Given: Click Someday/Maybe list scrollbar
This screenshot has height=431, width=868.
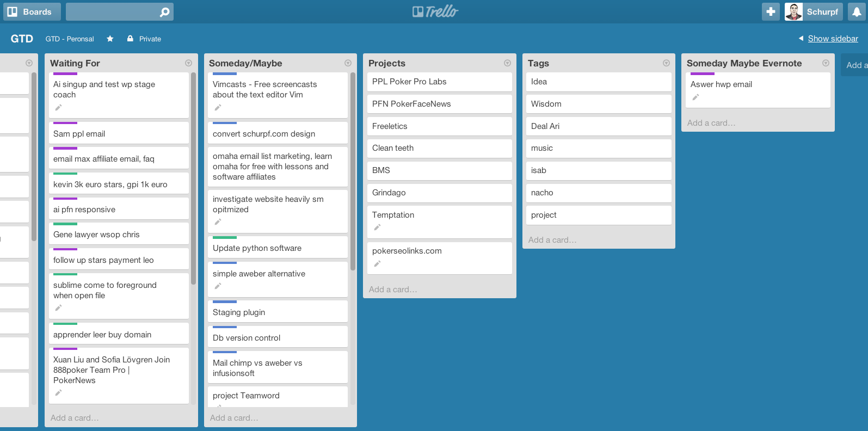Looking at the screenshot, I should pyautogui.click(x=353, y=171).
